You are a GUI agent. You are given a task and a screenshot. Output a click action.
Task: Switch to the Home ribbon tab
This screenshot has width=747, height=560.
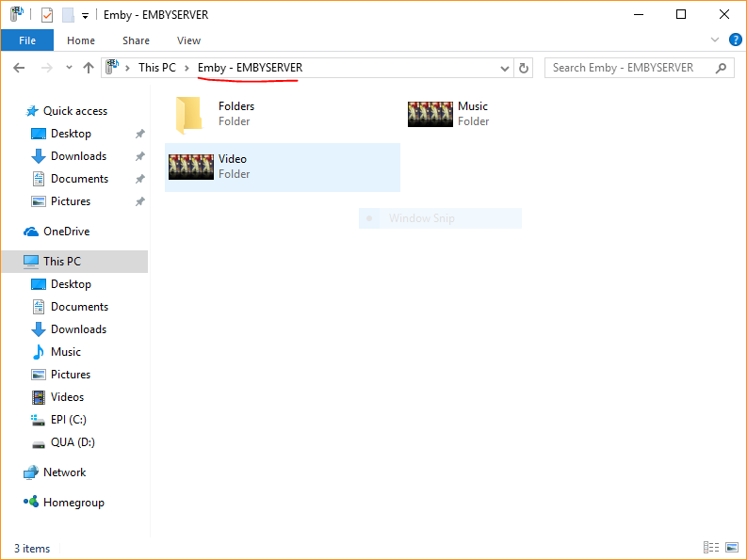[81, 40]
